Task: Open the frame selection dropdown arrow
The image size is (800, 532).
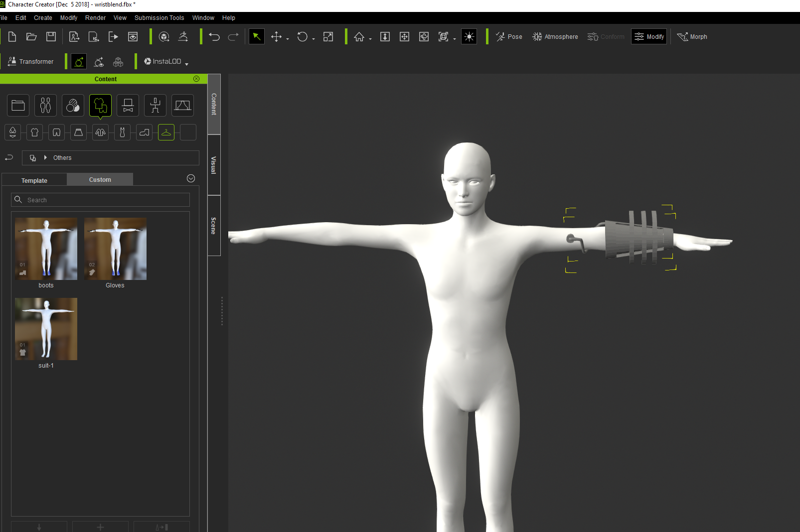Action: (x=455, y=39)
